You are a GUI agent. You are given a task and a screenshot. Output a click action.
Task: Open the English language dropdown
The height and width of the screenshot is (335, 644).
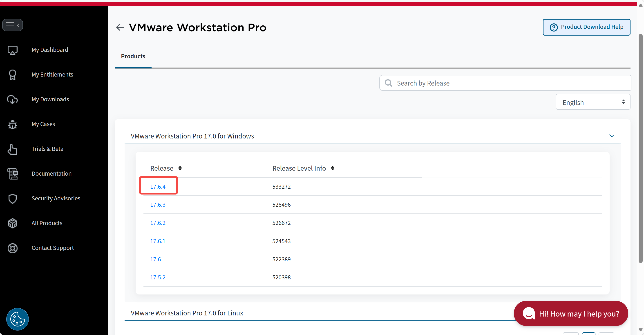(x=593, y=102)
